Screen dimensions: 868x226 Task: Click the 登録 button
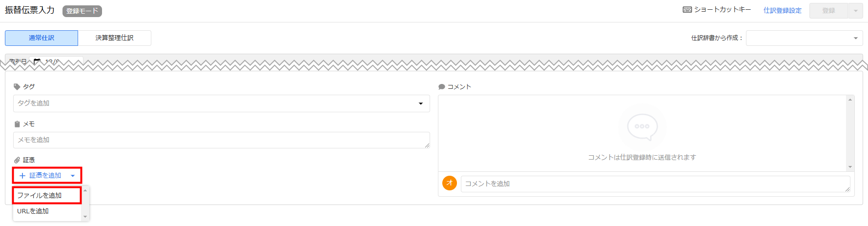(828, 11)
